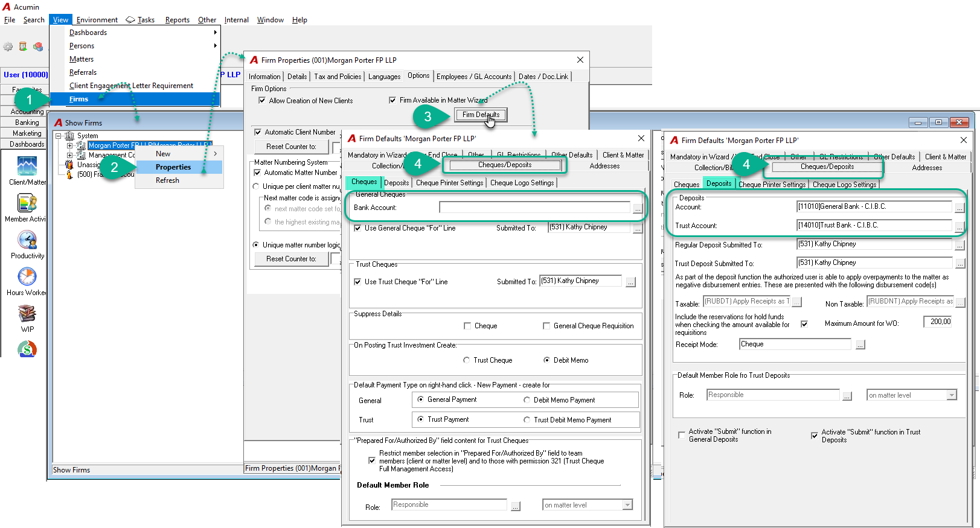980x528 pixels.
Task: Click the System icon in Show Firms tree
Action: point(69,136)
